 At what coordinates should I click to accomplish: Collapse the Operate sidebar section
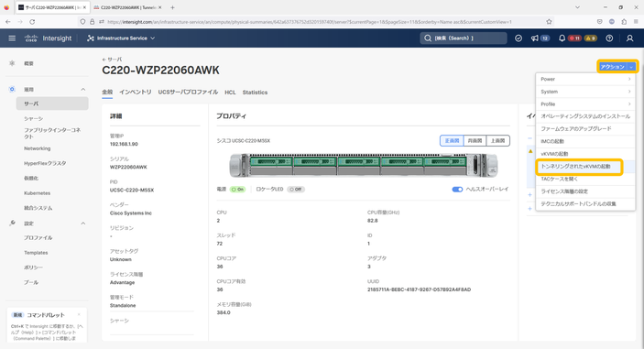pos(83,89)
